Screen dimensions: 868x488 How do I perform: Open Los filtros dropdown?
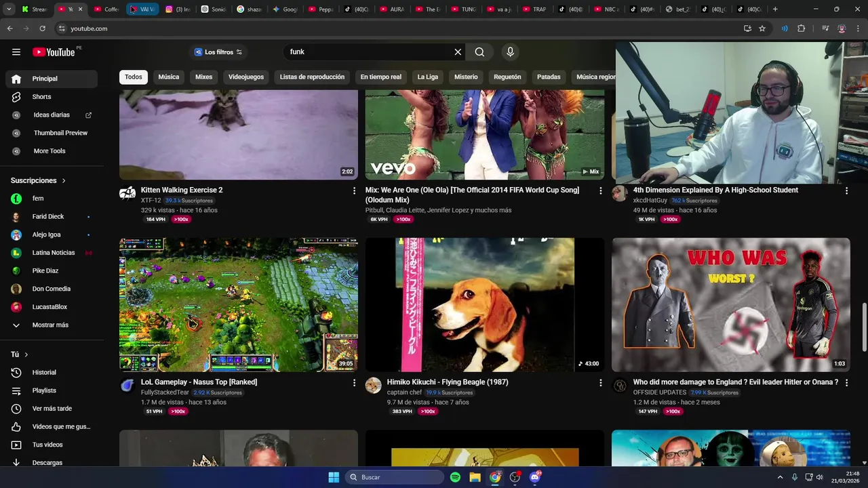[x=218, y=52]
